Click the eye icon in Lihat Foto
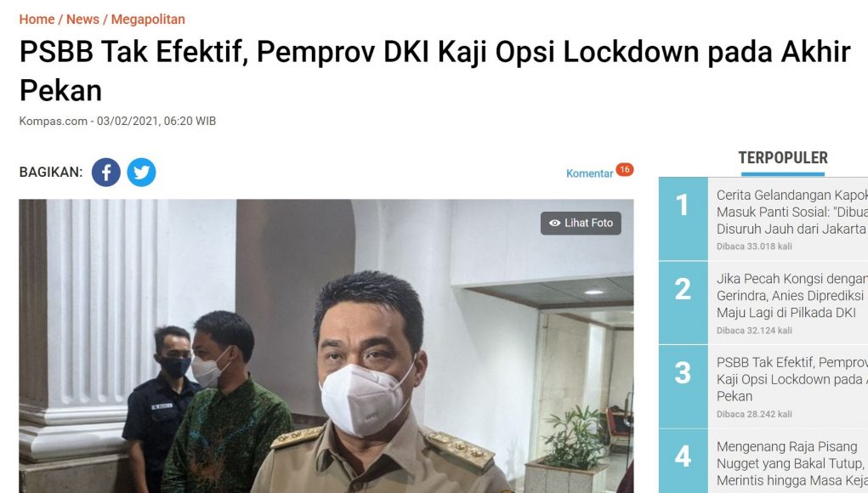868x493 pixels. 554,223
